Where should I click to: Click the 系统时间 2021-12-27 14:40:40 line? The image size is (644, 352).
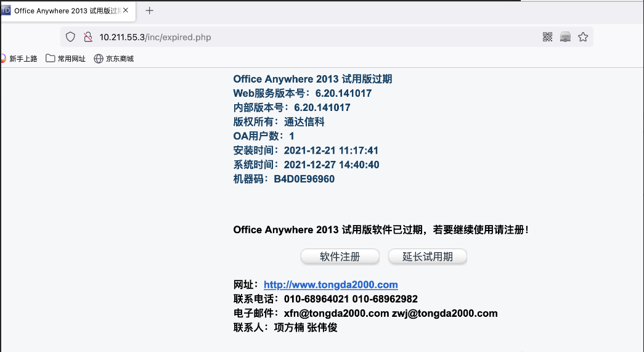pyautogui.click(x=306, y=165)
